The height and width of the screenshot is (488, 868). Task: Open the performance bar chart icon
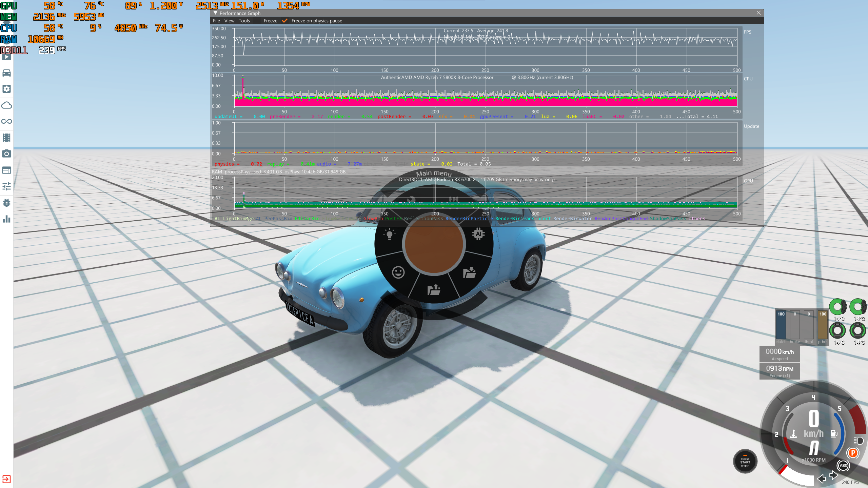click(x=6, y=219)
